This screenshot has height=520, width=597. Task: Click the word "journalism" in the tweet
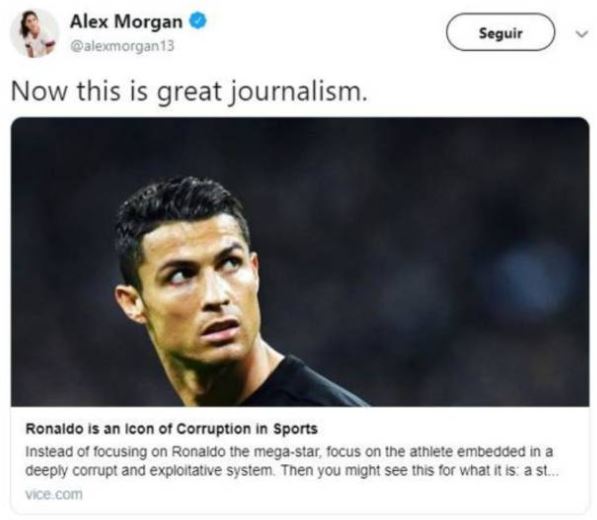pos(298,93)
